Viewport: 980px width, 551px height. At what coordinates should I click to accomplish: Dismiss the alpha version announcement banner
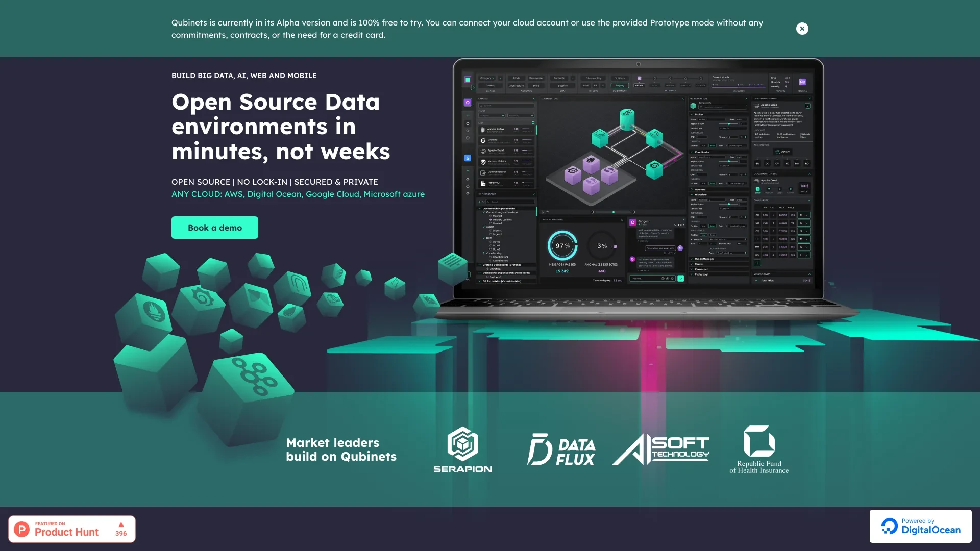(802, 28)
